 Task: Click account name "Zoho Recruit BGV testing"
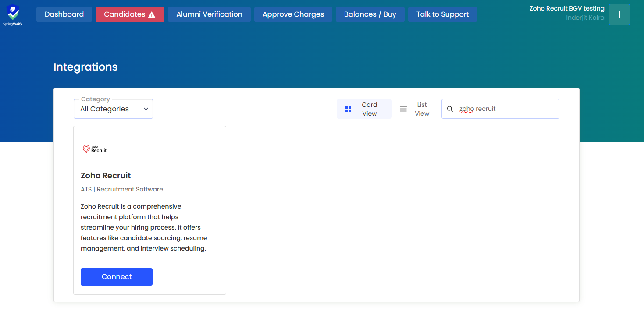567,8
